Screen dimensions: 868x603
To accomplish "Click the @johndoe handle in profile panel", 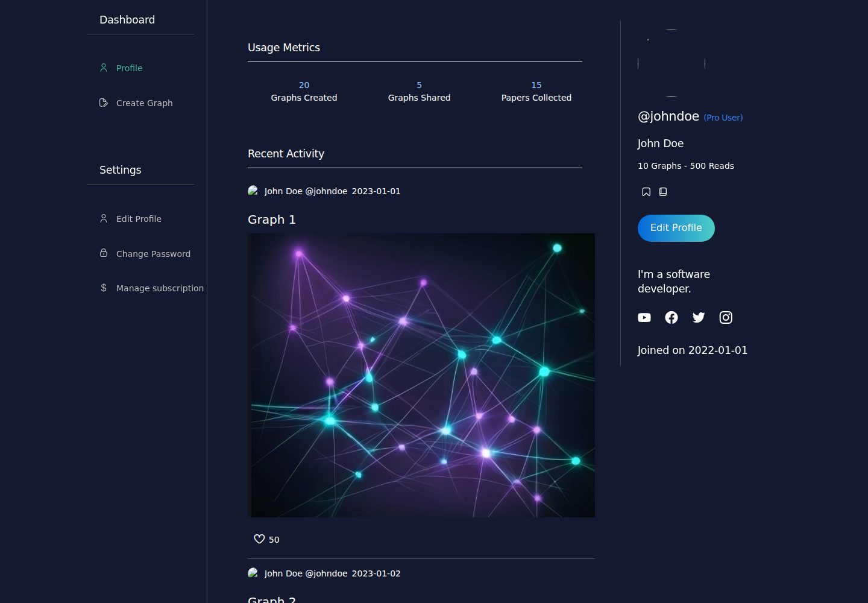I will (x=668, y=116).
